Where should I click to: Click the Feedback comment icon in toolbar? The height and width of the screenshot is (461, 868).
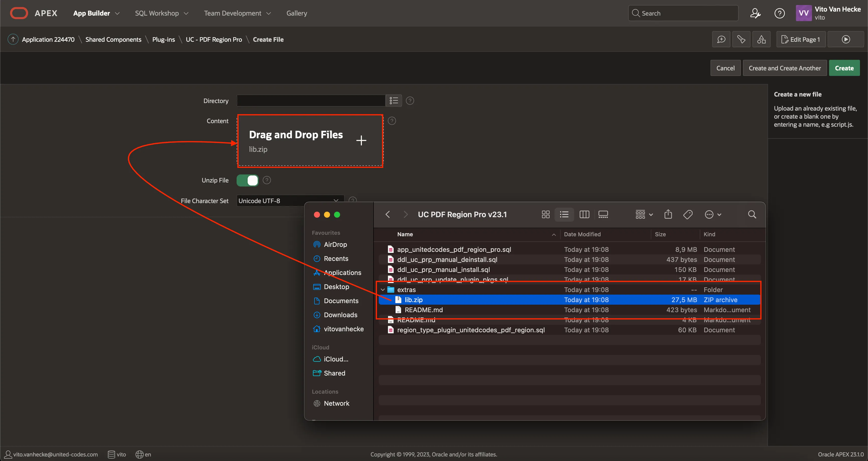(x=721, y=39)
